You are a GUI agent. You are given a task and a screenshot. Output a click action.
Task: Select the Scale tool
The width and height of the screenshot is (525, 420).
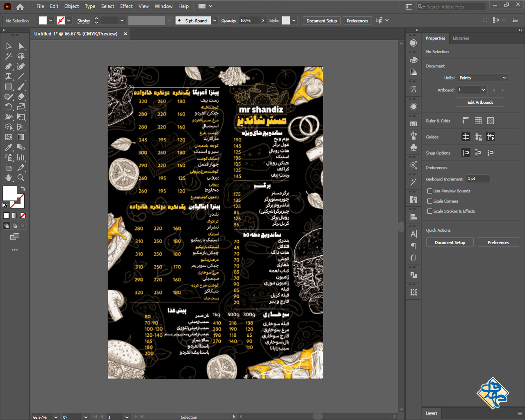[x=21, y=107]
